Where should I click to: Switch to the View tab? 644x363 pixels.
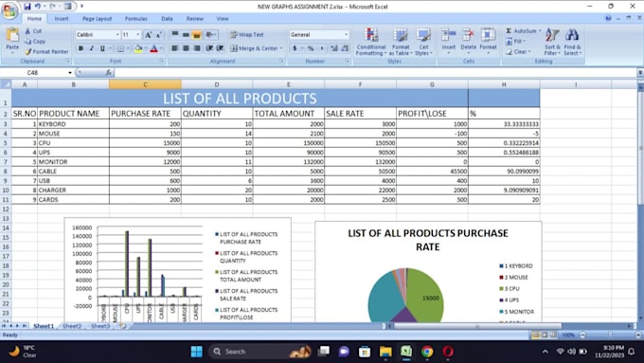tap(223, 19)
